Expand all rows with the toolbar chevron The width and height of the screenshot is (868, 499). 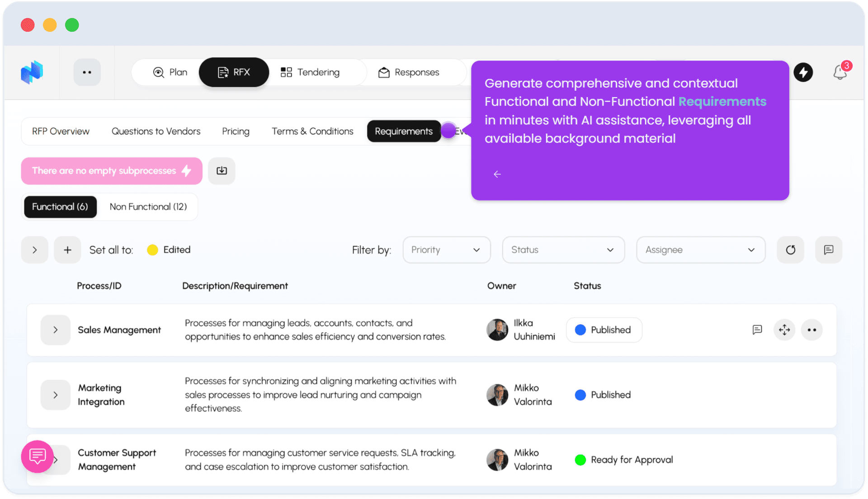tap(35, 250)
